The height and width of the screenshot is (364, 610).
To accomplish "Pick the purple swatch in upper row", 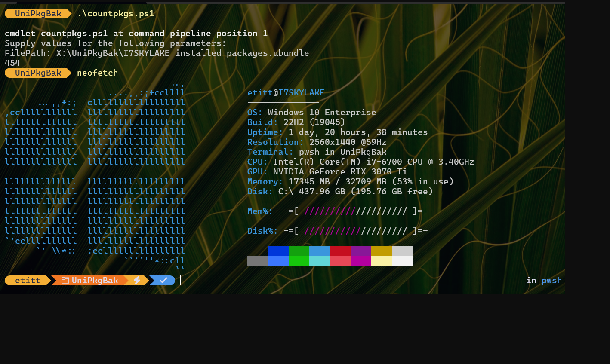I will 361,251.
